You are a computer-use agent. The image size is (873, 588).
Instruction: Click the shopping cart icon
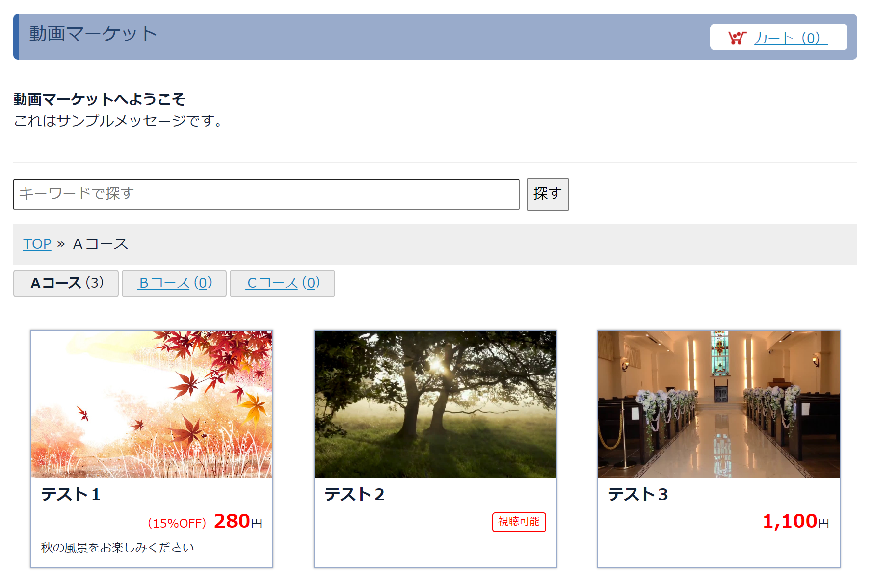pyautogui.click(x=737, y=38)
